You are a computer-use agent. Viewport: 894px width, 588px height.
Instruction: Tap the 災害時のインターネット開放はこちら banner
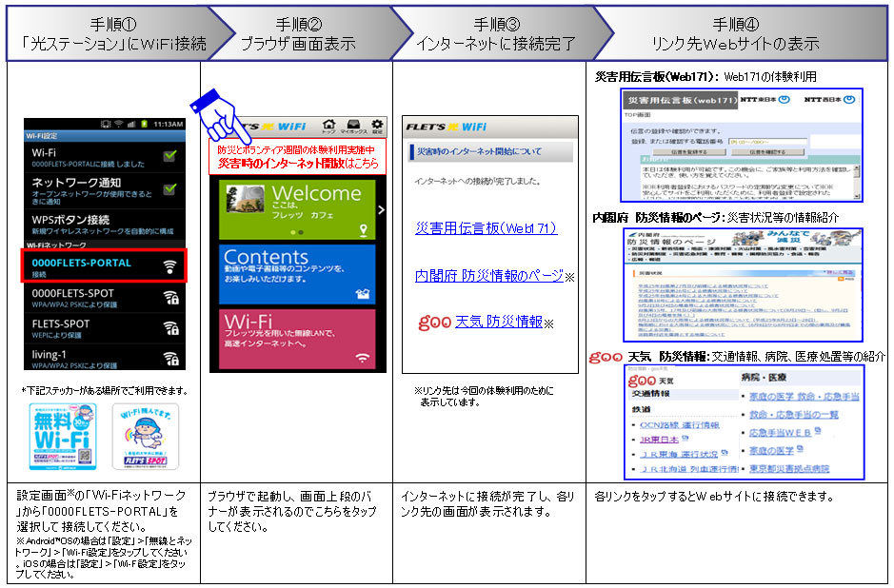tap(298, 156)
